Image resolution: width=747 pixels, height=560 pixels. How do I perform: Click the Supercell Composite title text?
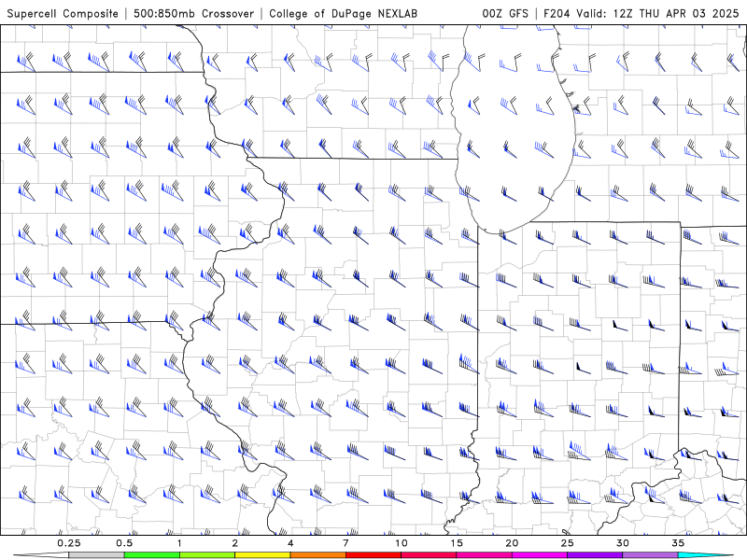[x=63, y=13]
